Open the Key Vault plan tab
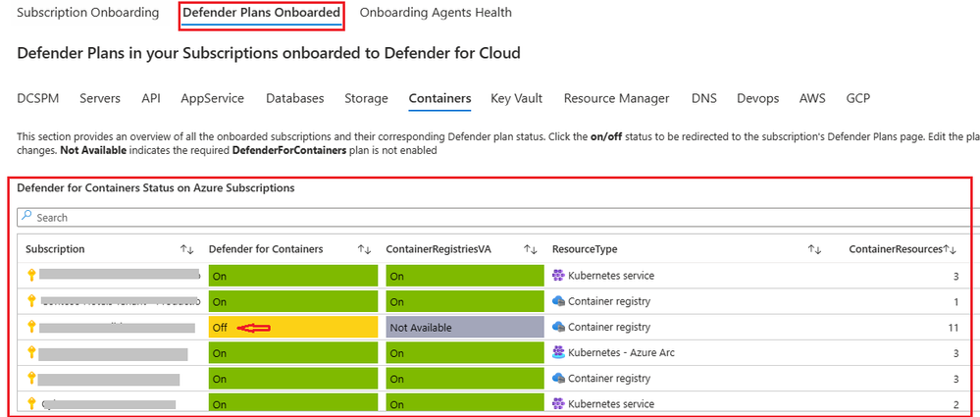Viewport: 980px width, 417px height. pyautogui.click(x=516, y=98)
